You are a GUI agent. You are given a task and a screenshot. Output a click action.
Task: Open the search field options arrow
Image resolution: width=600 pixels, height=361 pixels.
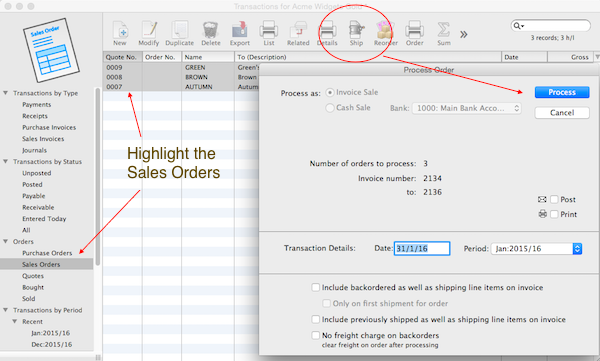(x=523, y=26)
